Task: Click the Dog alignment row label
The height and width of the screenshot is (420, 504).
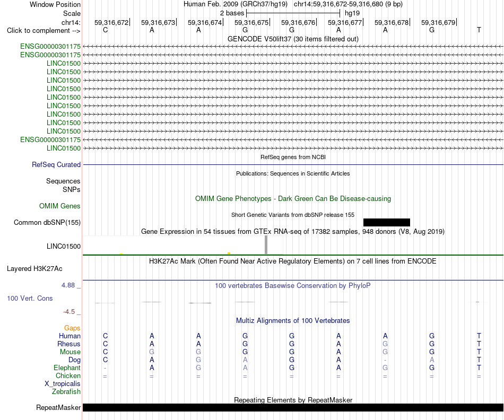Action: tap(74, 360)
